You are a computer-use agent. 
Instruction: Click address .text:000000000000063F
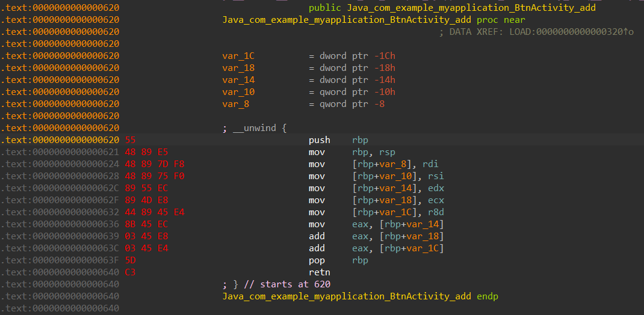pos(60,260)
